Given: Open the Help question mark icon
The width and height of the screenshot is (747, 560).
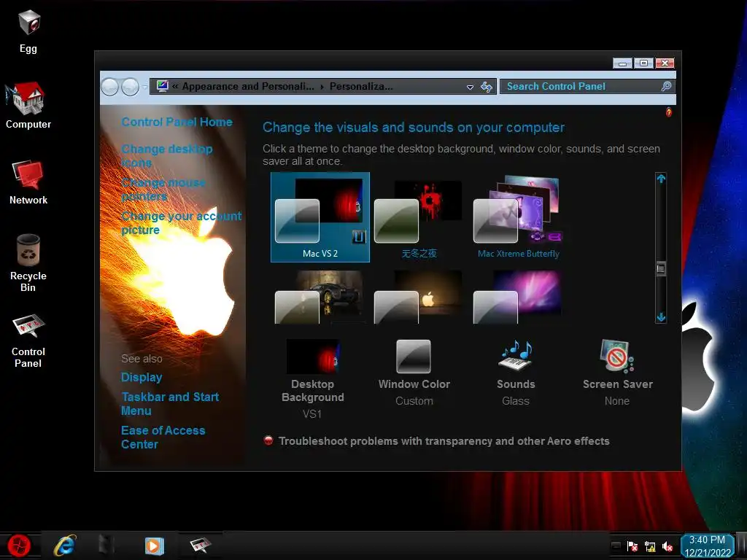Looking at the screenshot, I should click(x=669, y=112).
